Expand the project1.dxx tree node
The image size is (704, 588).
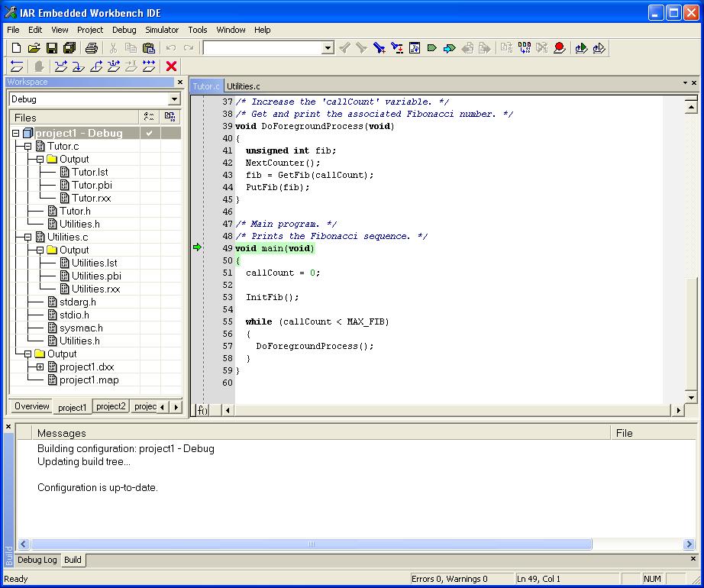40,367
